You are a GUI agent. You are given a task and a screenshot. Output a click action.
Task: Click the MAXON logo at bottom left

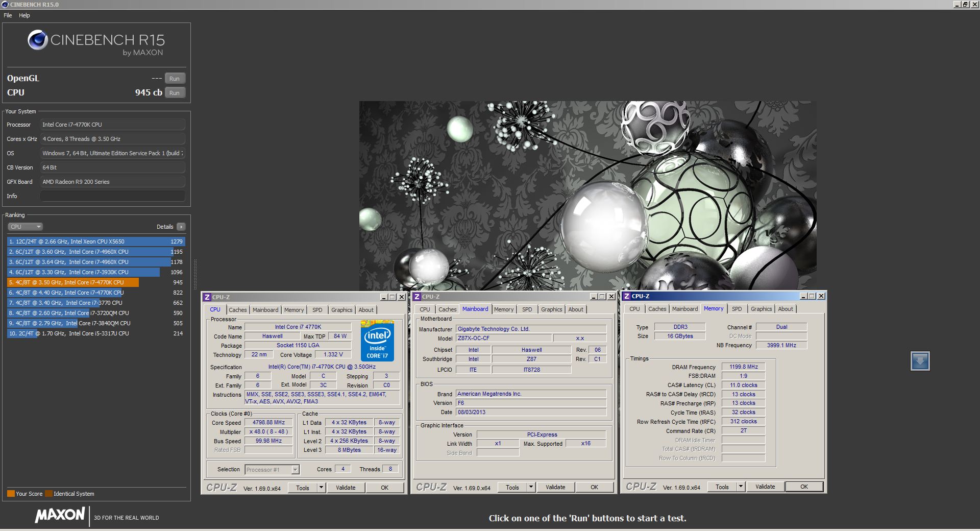coord(60,515)
